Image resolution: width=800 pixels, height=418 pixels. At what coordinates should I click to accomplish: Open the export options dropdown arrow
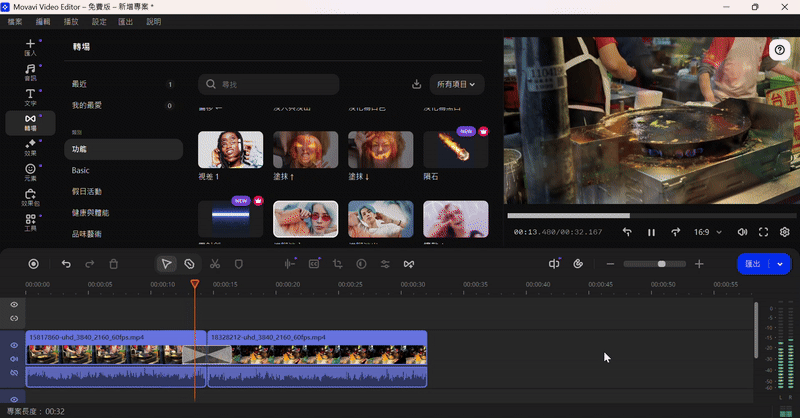coord(780,264)
